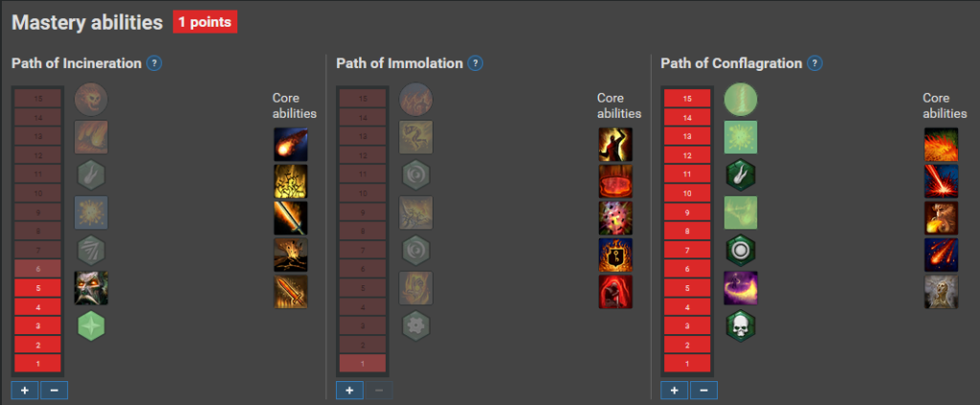980x405 pixels.
Task: Click the fireball core ability icon under Incineration
Action: 291,145
